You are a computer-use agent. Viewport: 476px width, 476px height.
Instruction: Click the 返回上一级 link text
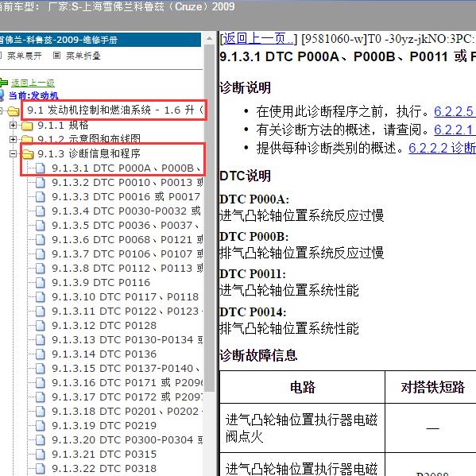(x=33, y=83)
